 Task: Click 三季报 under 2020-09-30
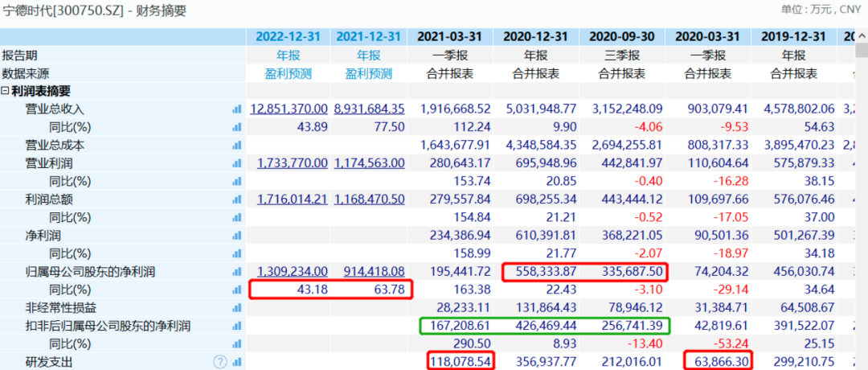pyautogui.click(x=621, y=55)
